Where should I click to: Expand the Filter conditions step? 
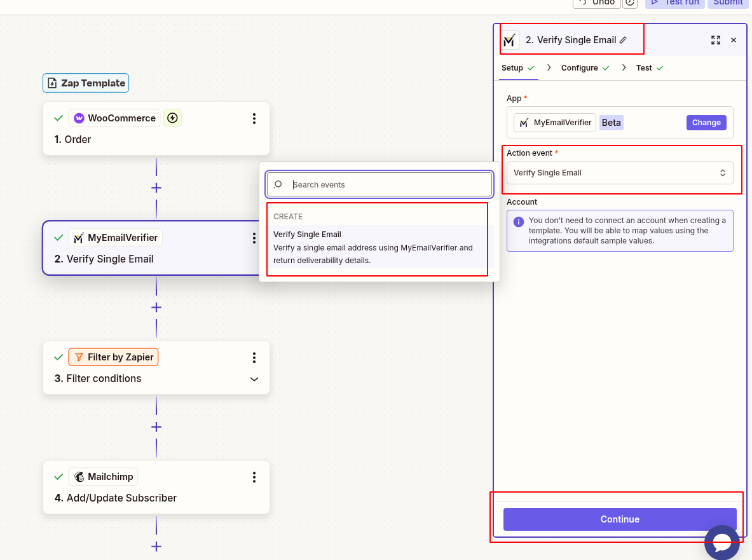coord(254,379)
